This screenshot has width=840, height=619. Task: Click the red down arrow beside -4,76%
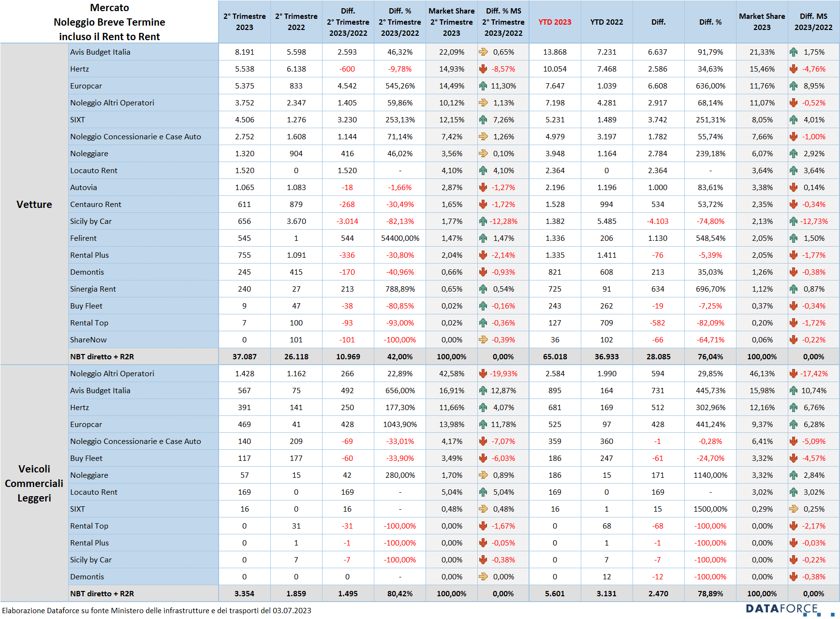794,69
